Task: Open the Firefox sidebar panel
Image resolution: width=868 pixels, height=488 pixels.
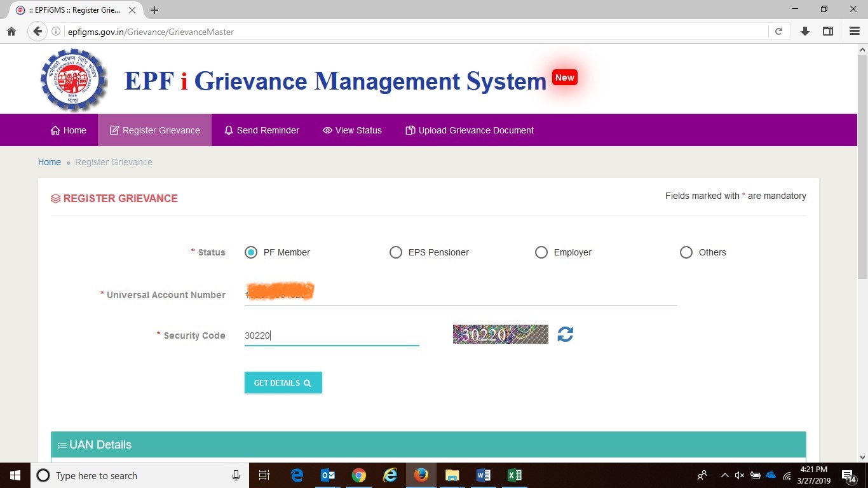Action: point(827,30)
